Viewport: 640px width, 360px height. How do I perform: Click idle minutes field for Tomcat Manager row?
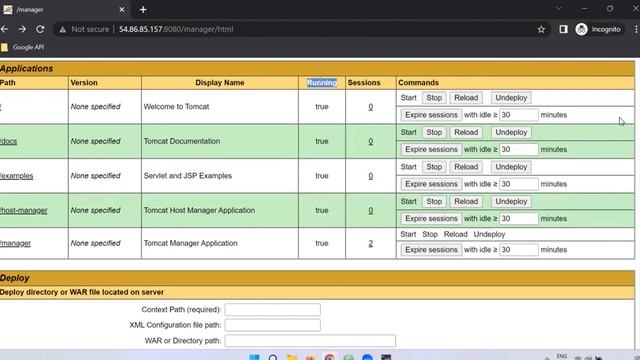519,250
